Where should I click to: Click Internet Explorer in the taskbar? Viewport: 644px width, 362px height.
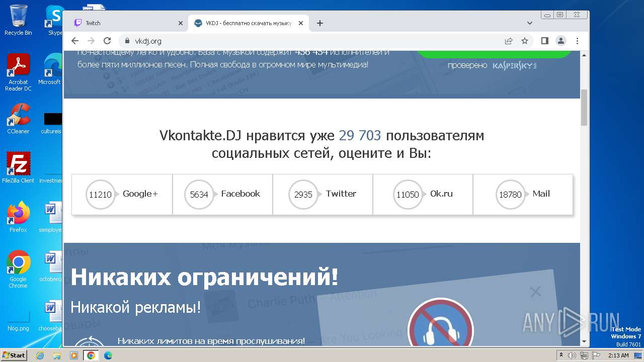[40, 355]
